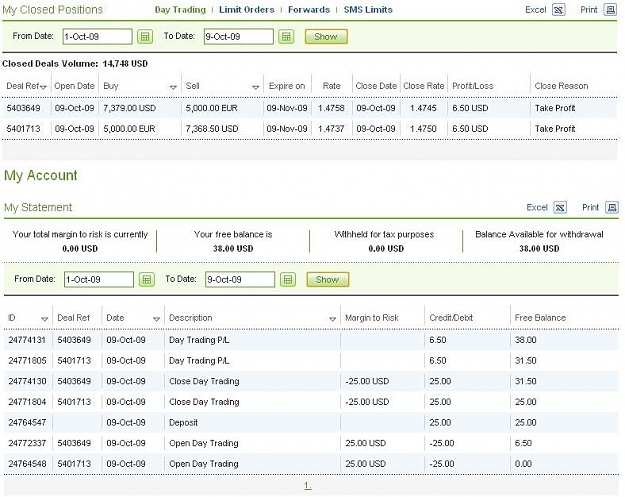Click Close Reason column header
Viewport: 625px width, 497px height.
(x=561, y=86)
